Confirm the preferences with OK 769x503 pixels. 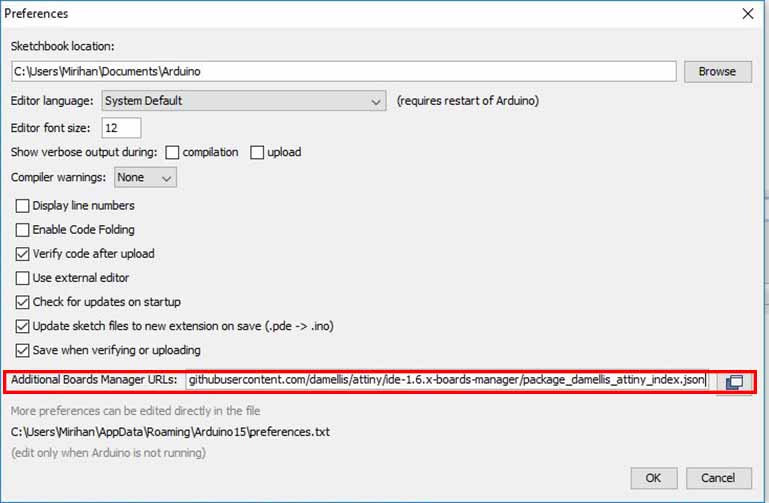click(653, 478)
